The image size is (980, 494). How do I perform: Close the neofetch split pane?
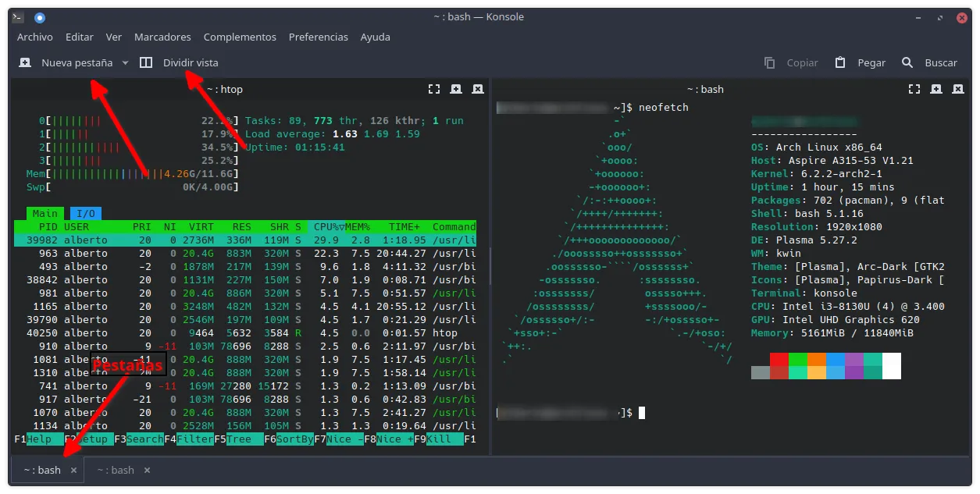(x=957, y=89)
